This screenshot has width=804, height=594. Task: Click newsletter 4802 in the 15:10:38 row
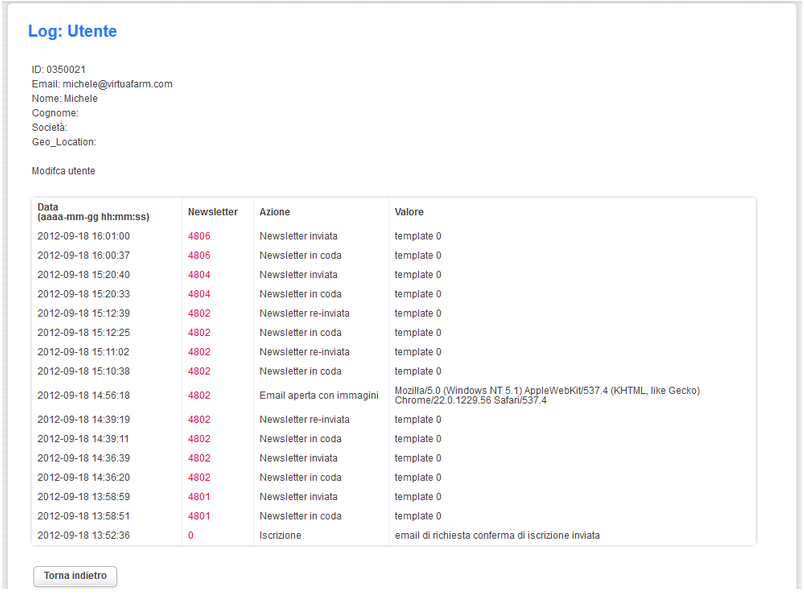199,371
